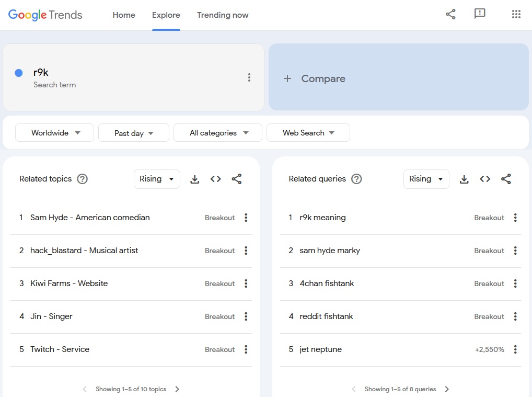The image size is (532, 397).
Task: Click the Google Trends logo
Action: coord(45,15)
